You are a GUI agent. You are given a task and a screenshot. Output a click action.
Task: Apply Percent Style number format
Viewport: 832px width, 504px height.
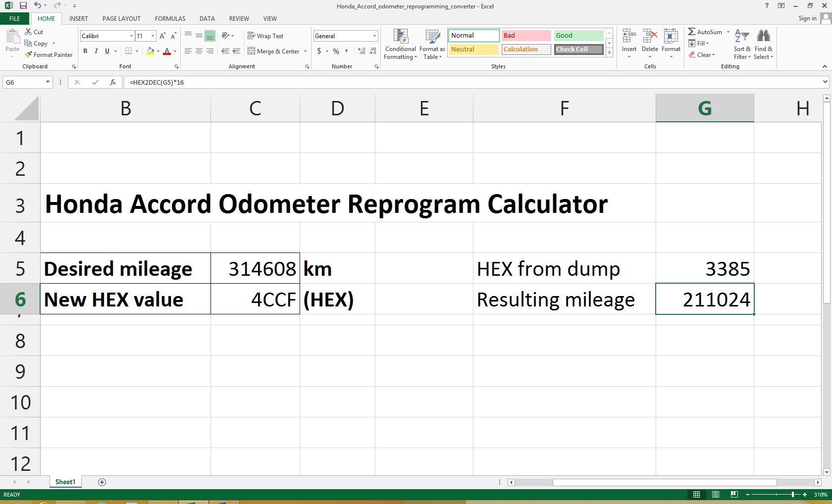[336, 51]
